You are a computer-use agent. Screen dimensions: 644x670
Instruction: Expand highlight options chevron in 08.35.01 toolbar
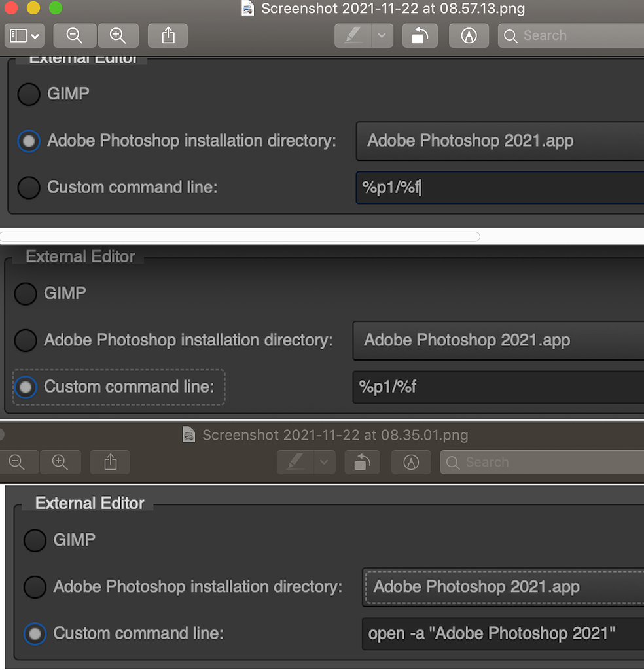323,463
